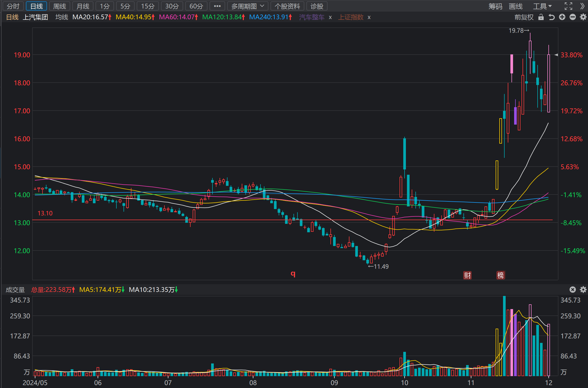Click the double-chevron expand sidebar icon
Screen dimensions: 588x388
pyautogui.click(x=582, y=6)
